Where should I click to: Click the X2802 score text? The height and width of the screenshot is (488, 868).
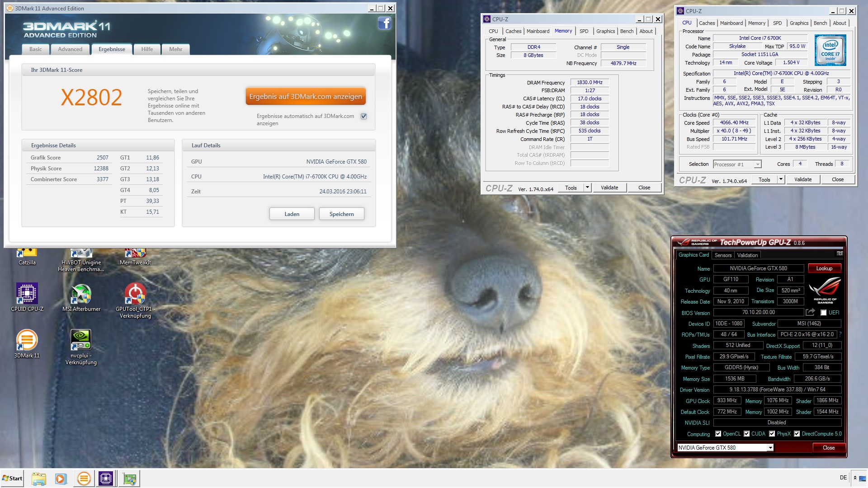(91, 98)
